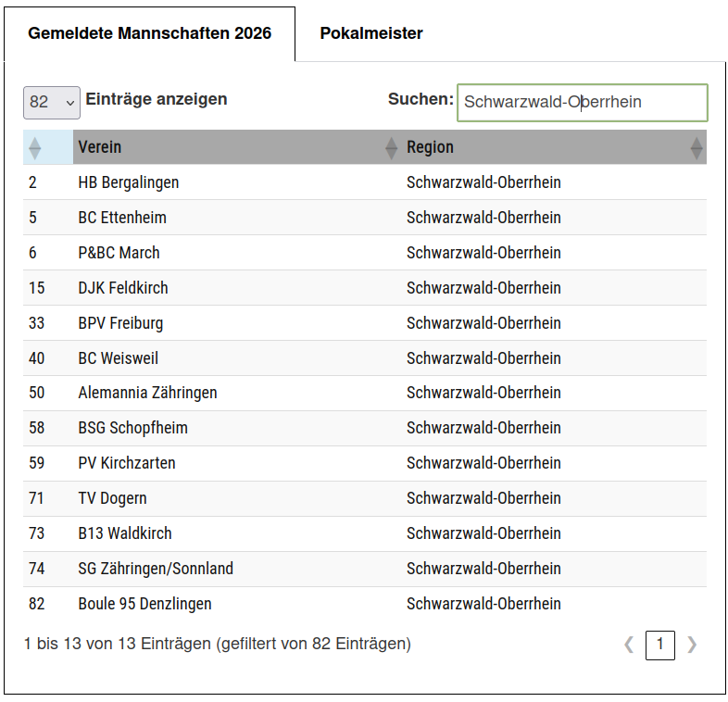728x702 pixels.
Task: Click the B13 Waldkirch club name
Action: click(125, 533)
